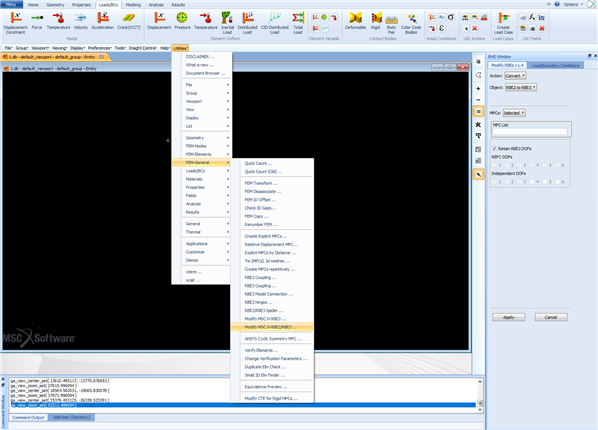
Task: Create a Rigid contact body
Action: point(376,21)
